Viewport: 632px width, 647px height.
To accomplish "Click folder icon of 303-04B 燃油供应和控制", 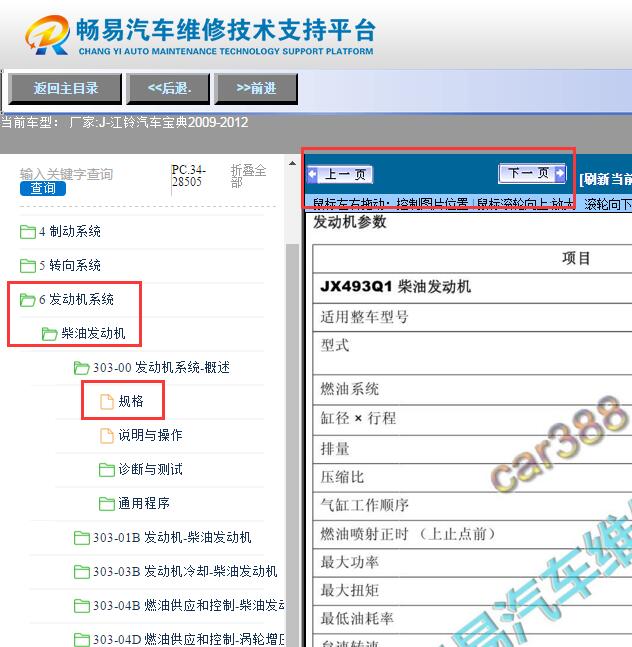I will [x=81, y=606].
